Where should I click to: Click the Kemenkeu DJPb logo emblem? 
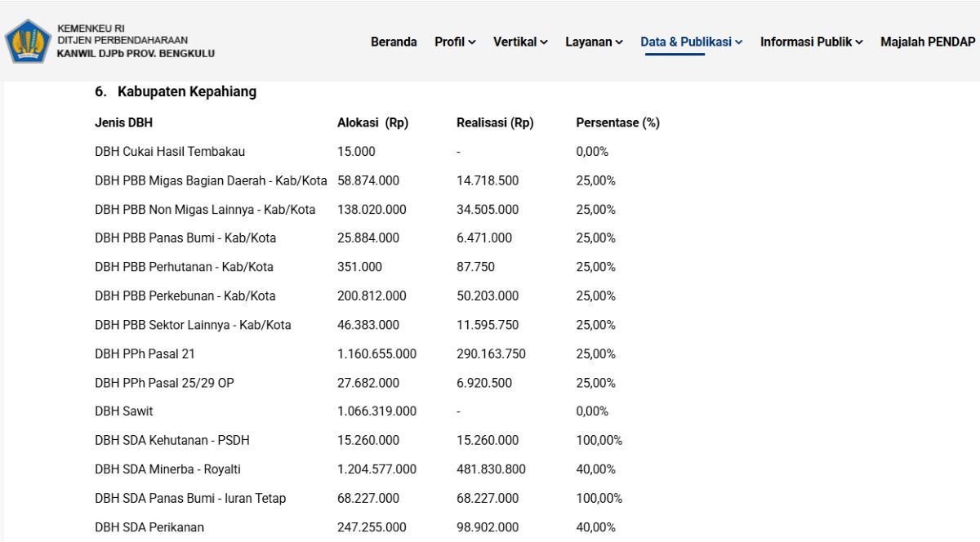click(x=28, y=41)
